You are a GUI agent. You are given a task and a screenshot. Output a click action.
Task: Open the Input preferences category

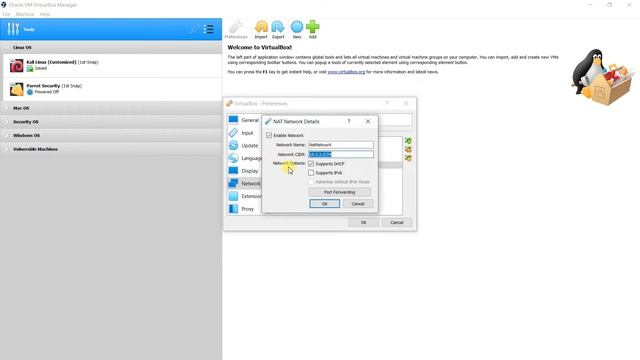[244, 133]
